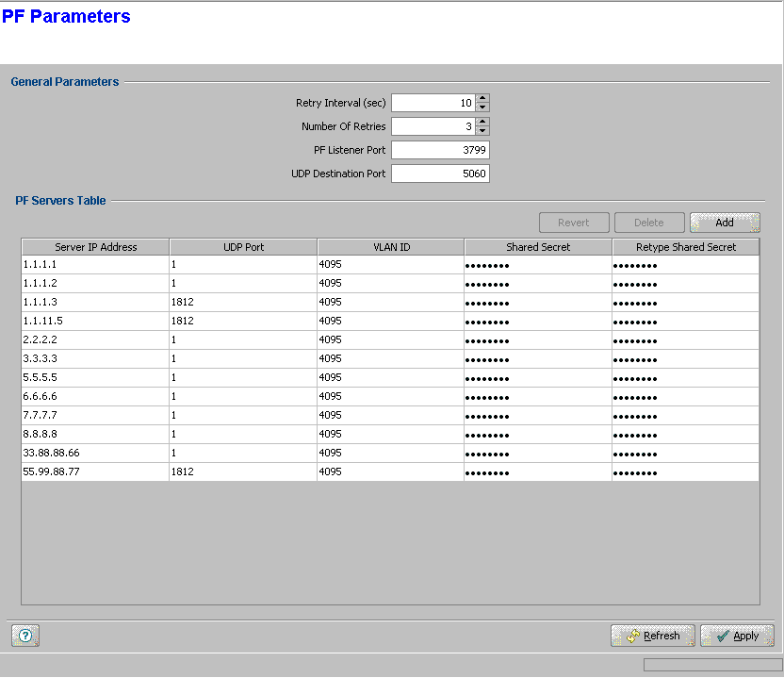The width and height of the screenshot is (784, 678).
Task: Increase Retry Interval with up arrow
Action: [x=482, y=98]
